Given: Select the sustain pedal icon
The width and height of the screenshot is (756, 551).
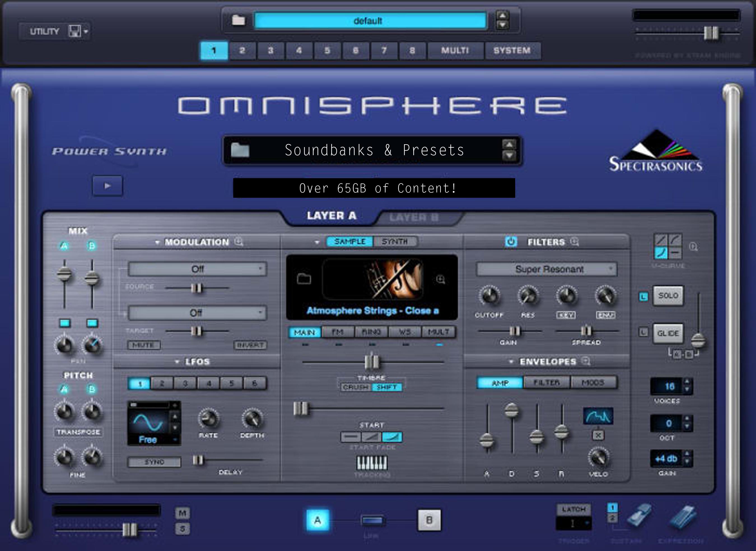Looking at the screenshot, I should tap(639, 515).
